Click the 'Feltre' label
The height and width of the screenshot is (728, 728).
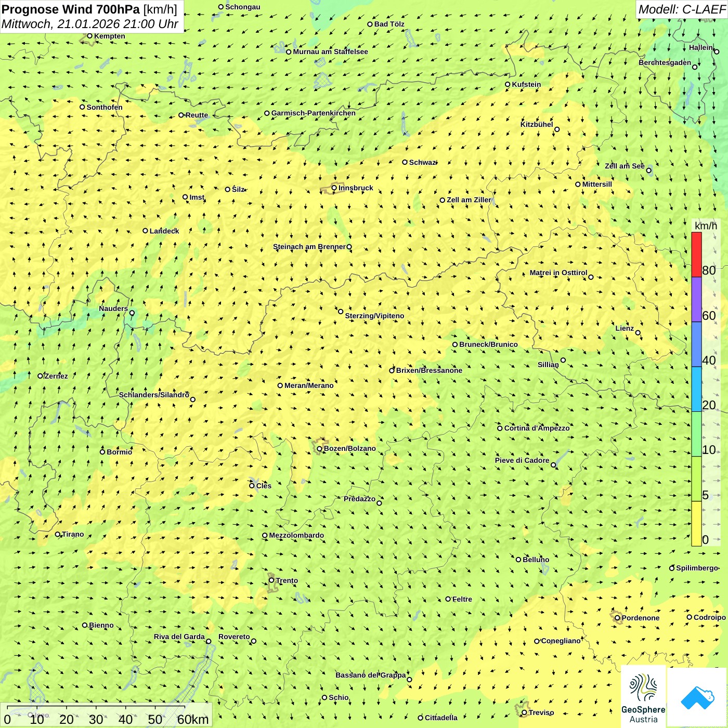click(x=462, y=599)
